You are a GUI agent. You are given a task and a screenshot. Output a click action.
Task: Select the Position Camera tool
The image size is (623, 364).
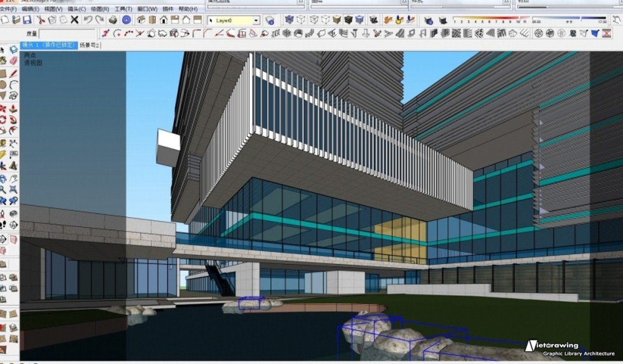[3, 214]
